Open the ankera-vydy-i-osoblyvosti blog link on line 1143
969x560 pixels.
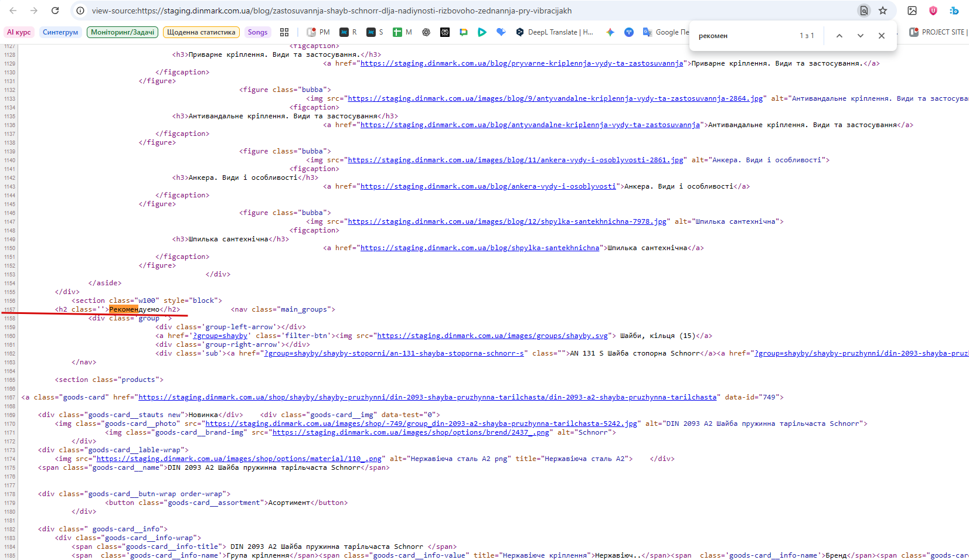point(488,186)
